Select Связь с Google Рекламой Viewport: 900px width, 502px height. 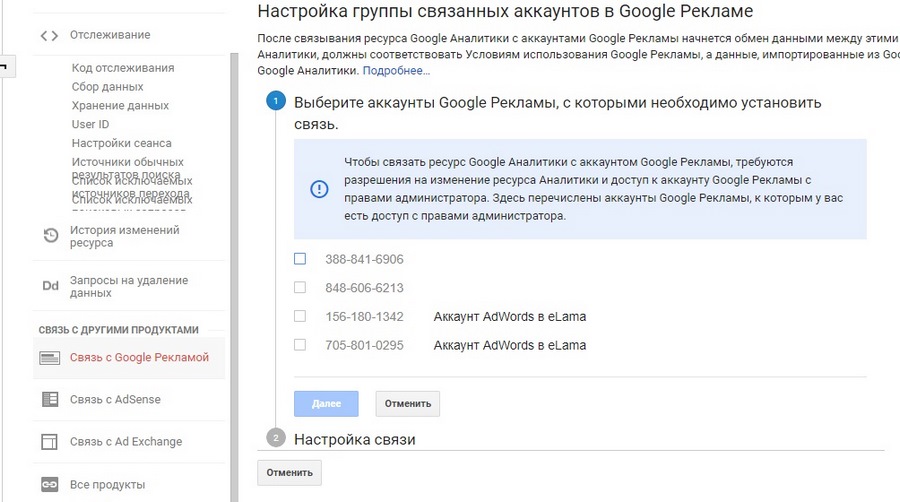[x=139, y=357]
